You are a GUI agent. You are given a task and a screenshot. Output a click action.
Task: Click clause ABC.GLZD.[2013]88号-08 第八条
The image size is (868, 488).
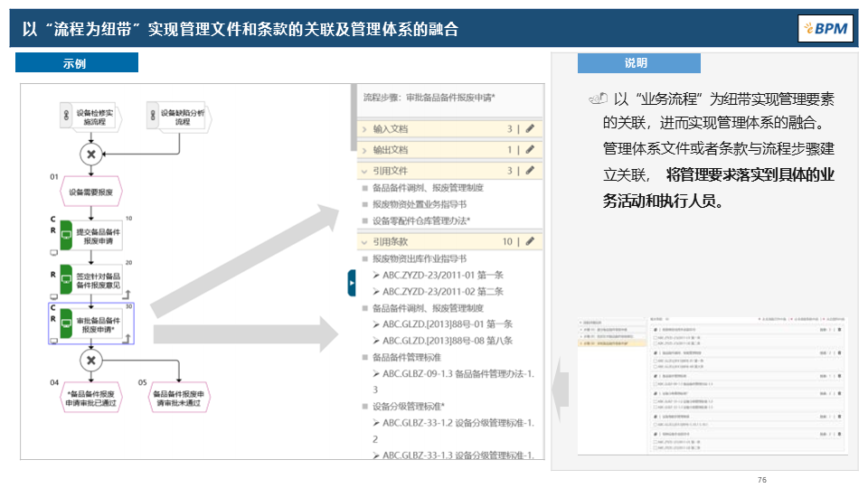click(x=448, y=341)
